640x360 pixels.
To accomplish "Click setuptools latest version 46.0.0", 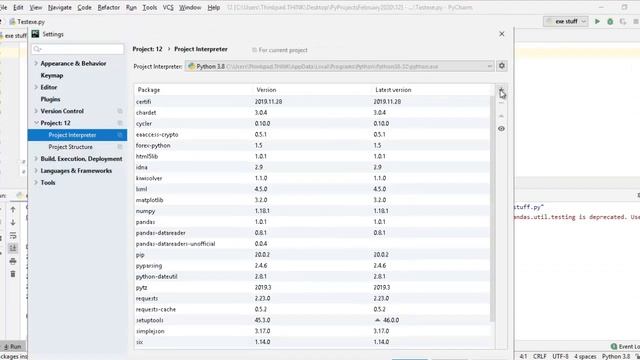I will 387,320.
